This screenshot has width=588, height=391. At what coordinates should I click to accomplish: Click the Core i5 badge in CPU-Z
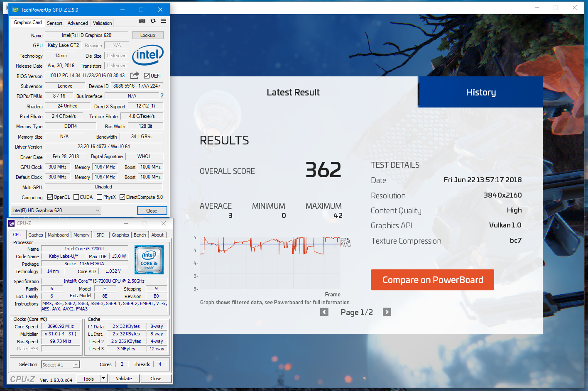(149, 259)
